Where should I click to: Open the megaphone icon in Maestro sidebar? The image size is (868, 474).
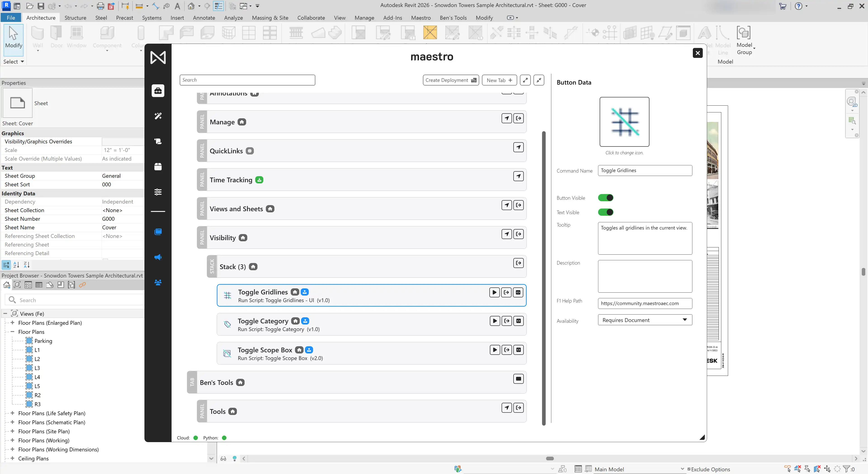pyautogui.click(x=158, y=257)
